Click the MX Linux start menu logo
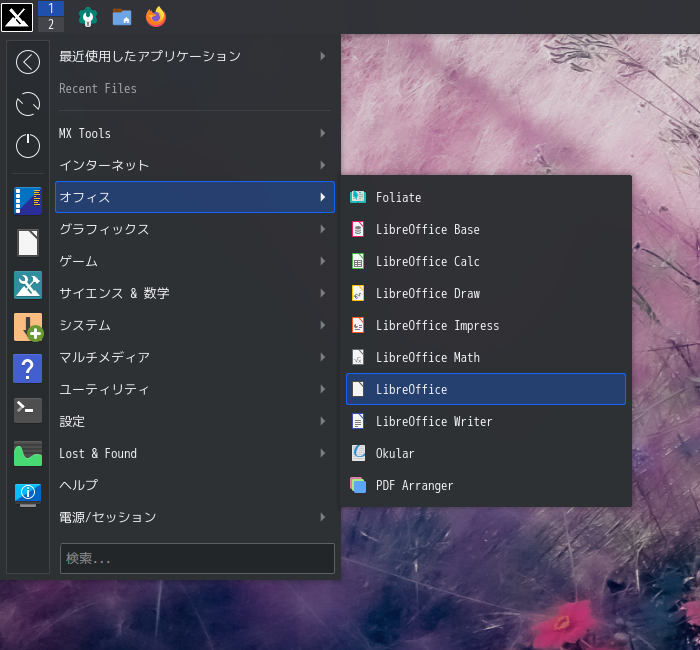Screen dimensions: 700x650 tap(17, 17)
